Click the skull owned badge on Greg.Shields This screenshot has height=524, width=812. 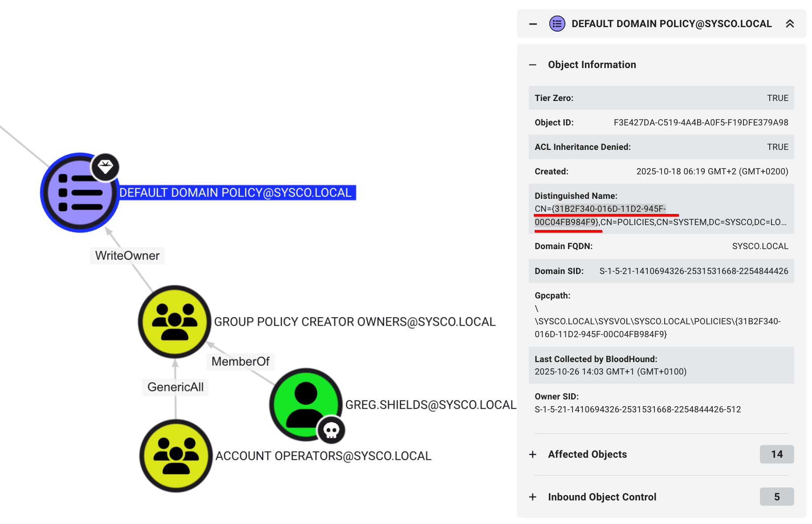pyautogui.click(x=331, y=430)
